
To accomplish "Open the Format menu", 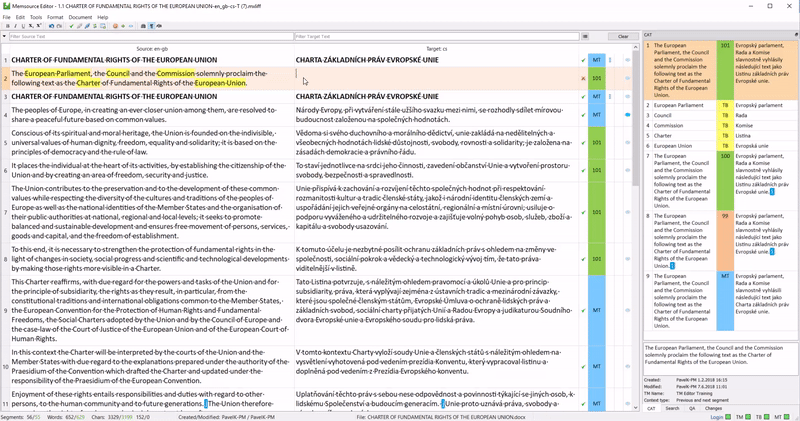I will click(55, 17).
